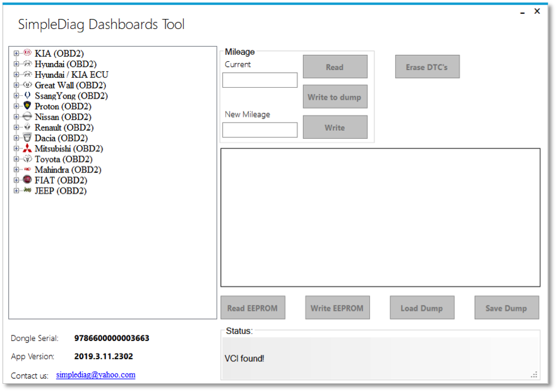Select Mahindra (OBD2) entry
Screen dimensions: 557x392
point(68,170)
